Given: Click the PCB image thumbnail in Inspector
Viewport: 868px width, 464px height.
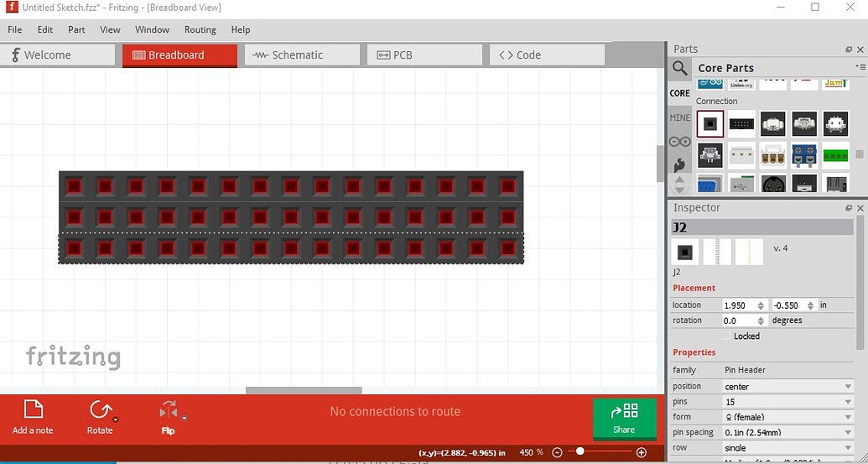Looking at the screenshot, I should coord(749,252).
